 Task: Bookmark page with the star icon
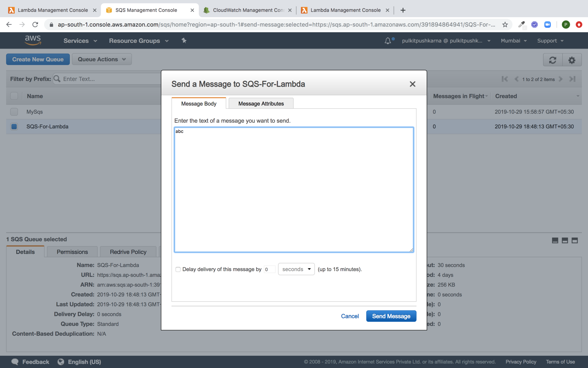(505, 25)
